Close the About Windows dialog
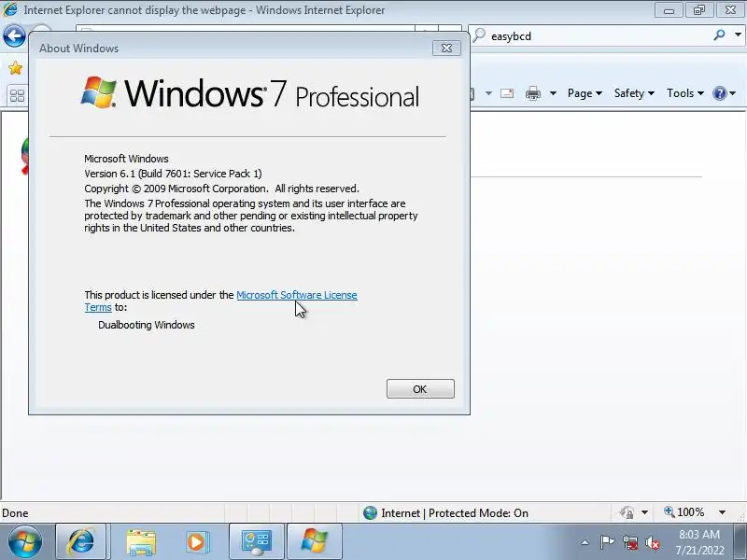The width and height of the screenshot is (747, 560). [446, 49]
